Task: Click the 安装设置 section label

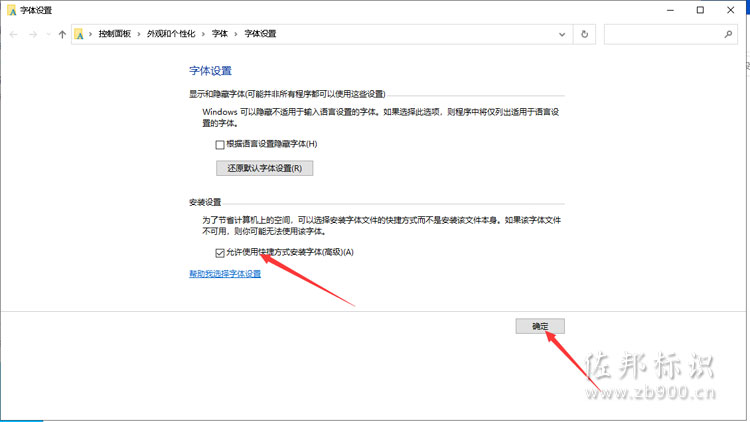Action: (x=205, y=202)
